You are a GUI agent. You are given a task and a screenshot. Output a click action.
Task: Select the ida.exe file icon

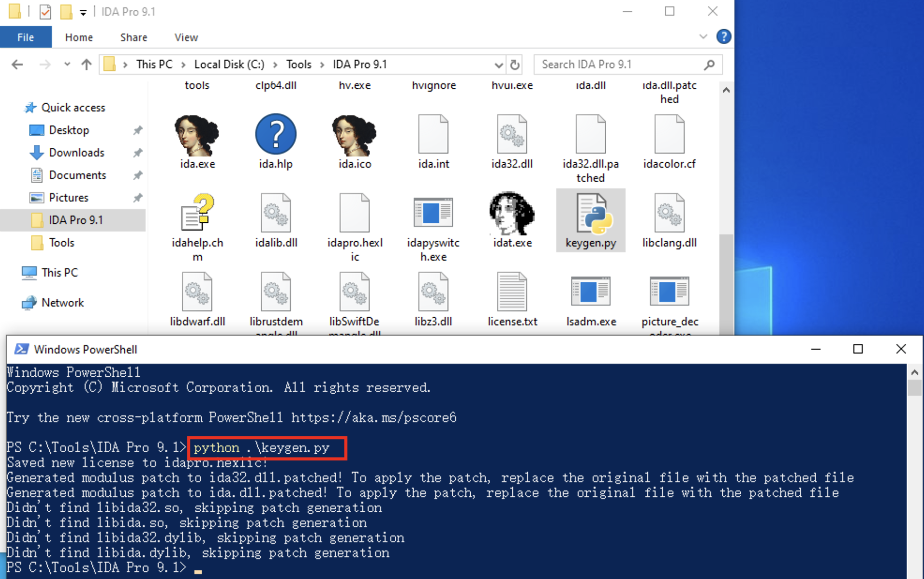coord(197,135)
